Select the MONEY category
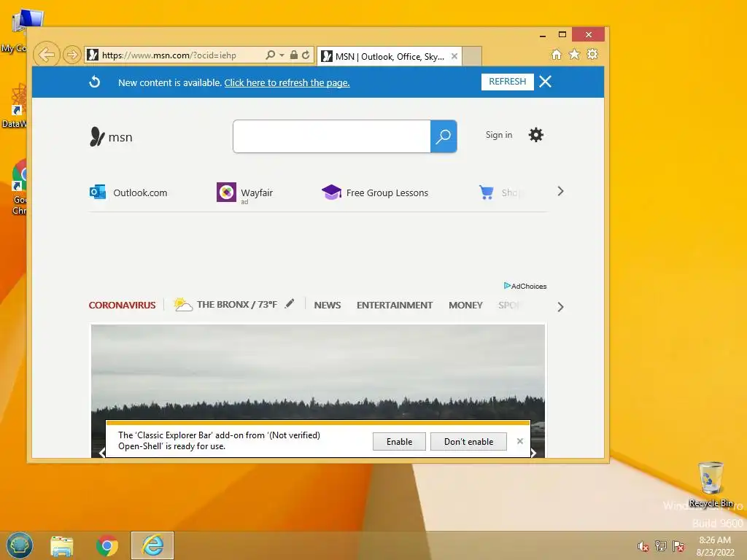The image size is (747, 560). coord(465,306)
